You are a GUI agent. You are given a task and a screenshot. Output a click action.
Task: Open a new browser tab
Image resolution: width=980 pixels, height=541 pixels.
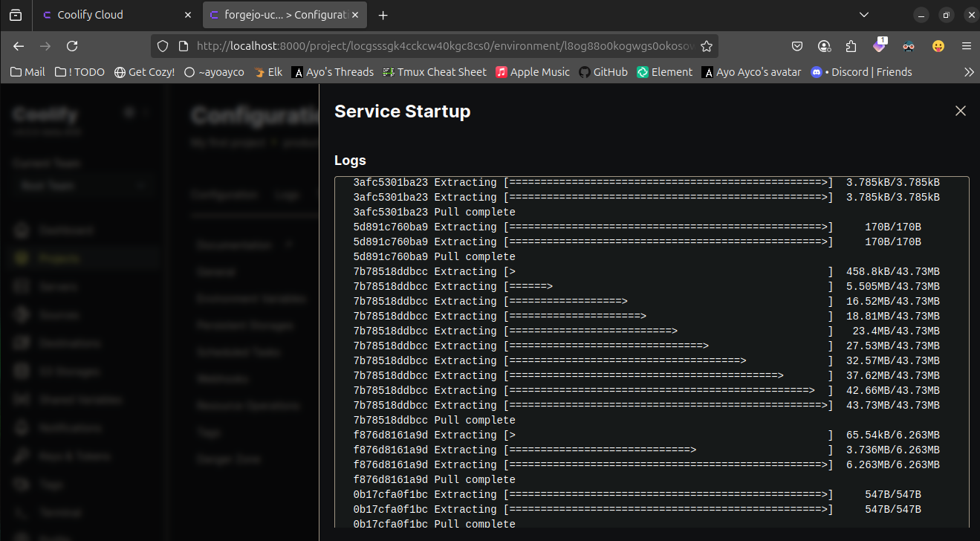click(x=383, y=15)
